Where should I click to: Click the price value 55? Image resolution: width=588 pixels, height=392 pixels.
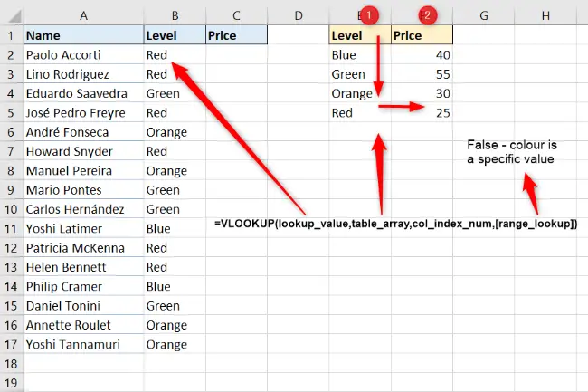coord(422,74)
